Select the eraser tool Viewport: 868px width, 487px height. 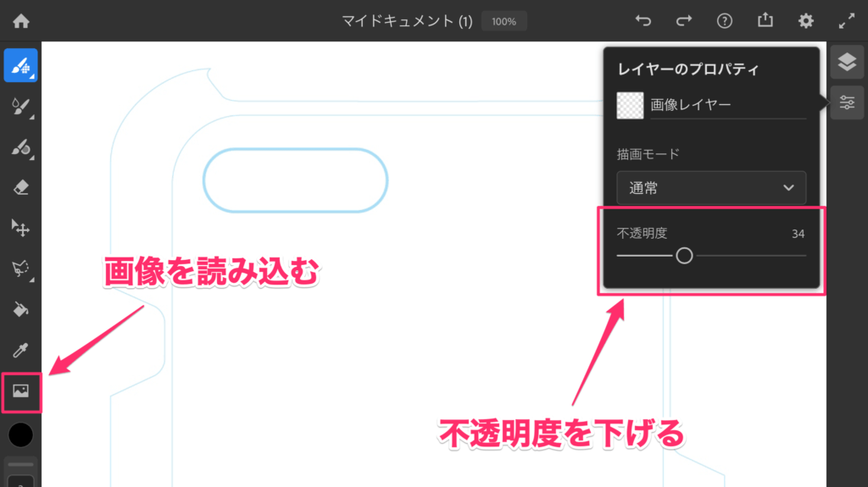pyautogui.click(x=20, y=187)
